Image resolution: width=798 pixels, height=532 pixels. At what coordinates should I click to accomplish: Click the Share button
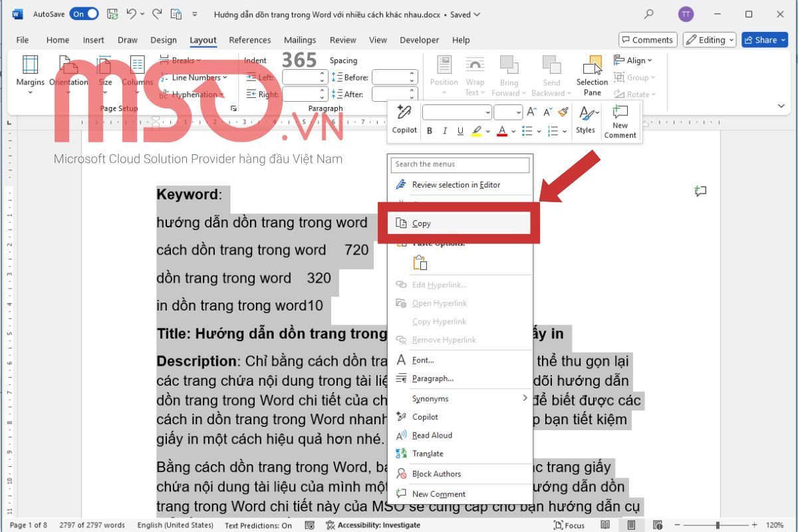[x=765, y=40]
